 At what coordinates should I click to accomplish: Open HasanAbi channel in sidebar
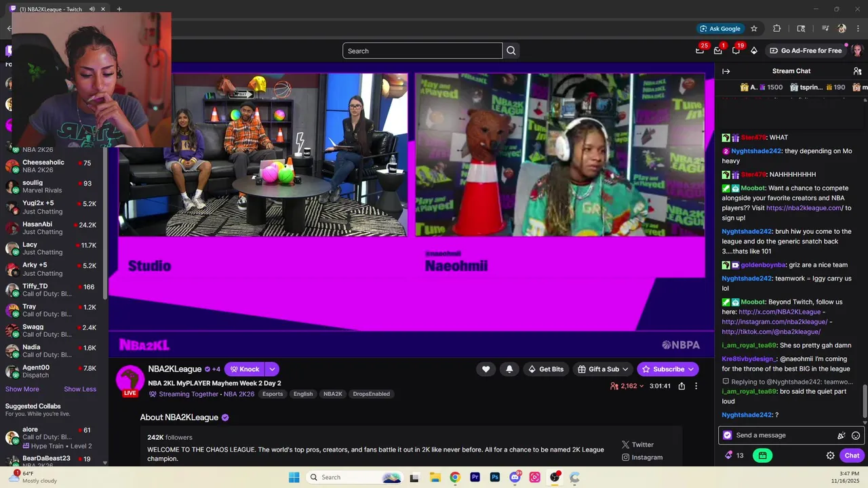coord(52,228)
